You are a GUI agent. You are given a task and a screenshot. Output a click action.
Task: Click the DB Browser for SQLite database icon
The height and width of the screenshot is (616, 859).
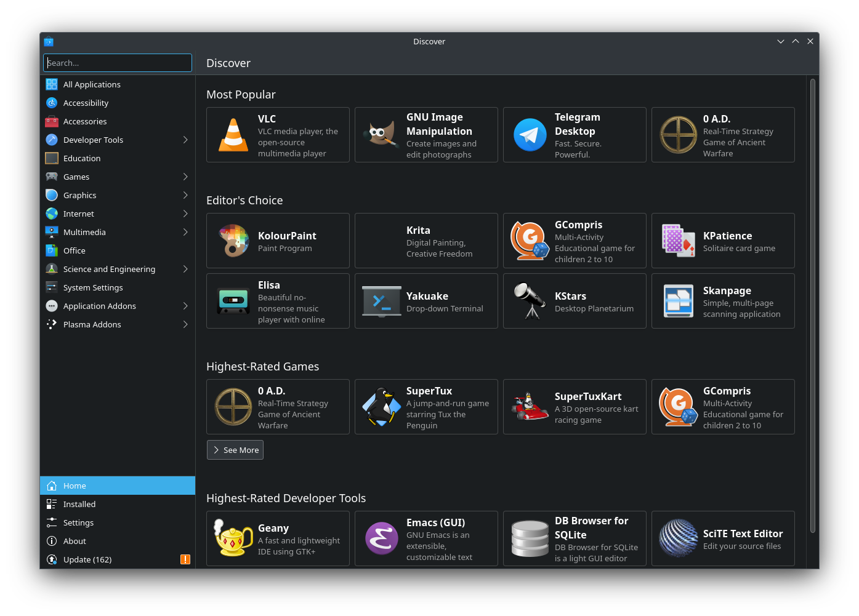pyautogui.click(x=530, y=538)
